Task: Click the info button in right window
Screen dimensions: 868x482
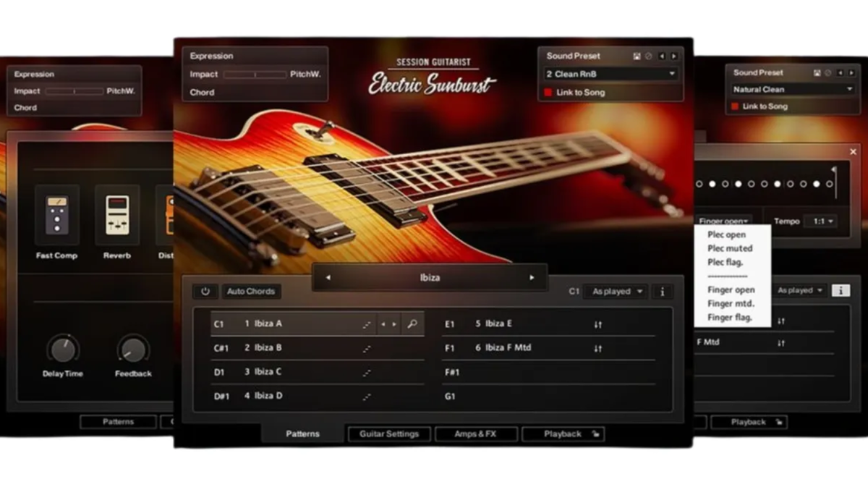Action: coord(840,290)
